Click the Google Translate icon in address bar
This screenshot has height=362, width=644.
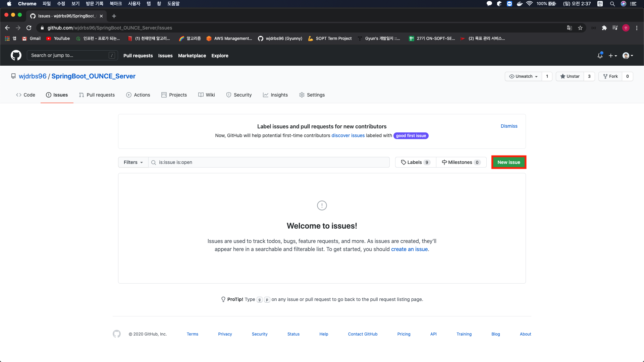point(569,28)
